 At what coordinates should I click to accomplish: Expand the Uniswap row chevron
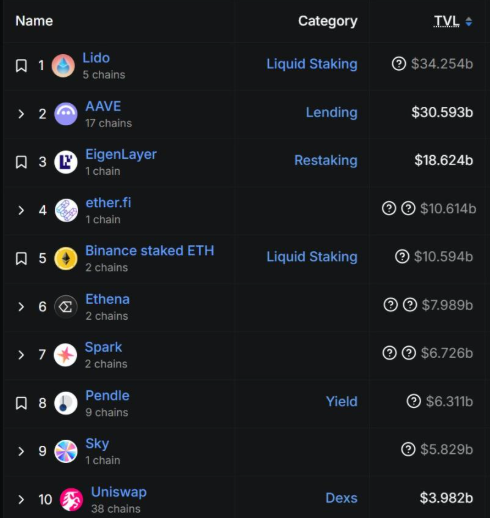(x=21, y=499)
